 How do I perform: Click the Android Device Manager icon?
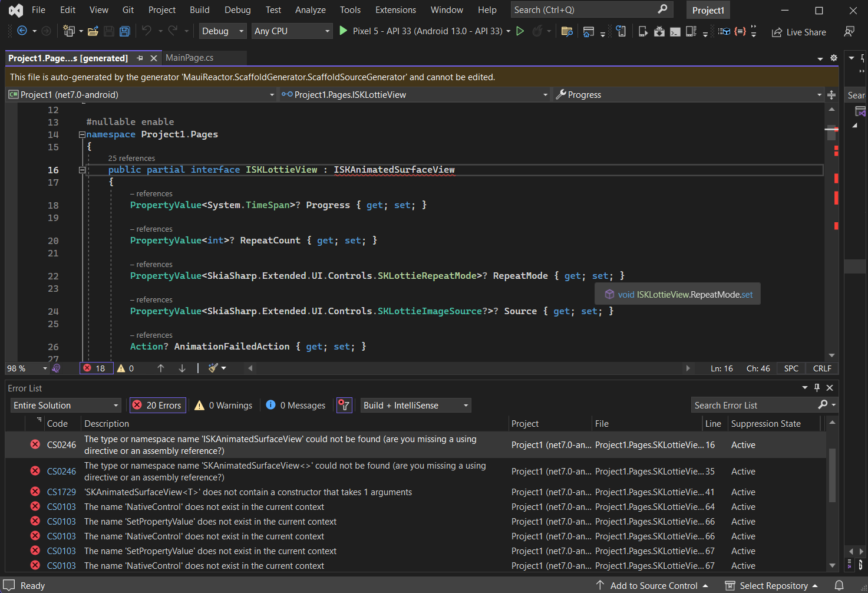coord(691,32)
